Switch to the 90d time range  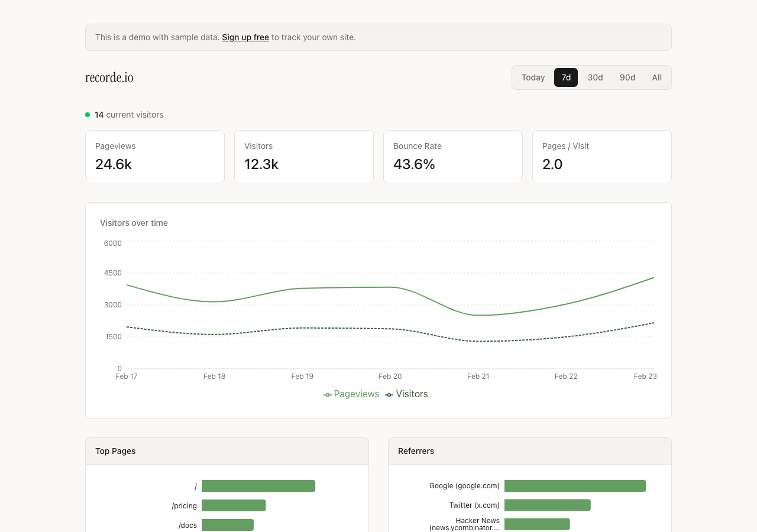coord(627,77)
